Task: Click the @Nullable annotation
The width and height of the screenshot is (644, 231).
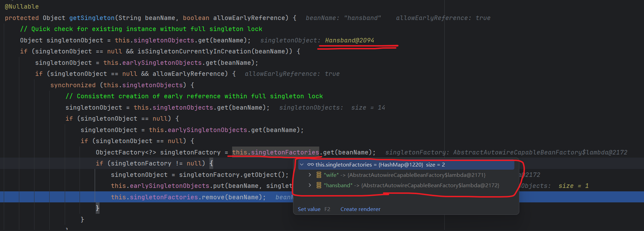Action: (22, 7)
